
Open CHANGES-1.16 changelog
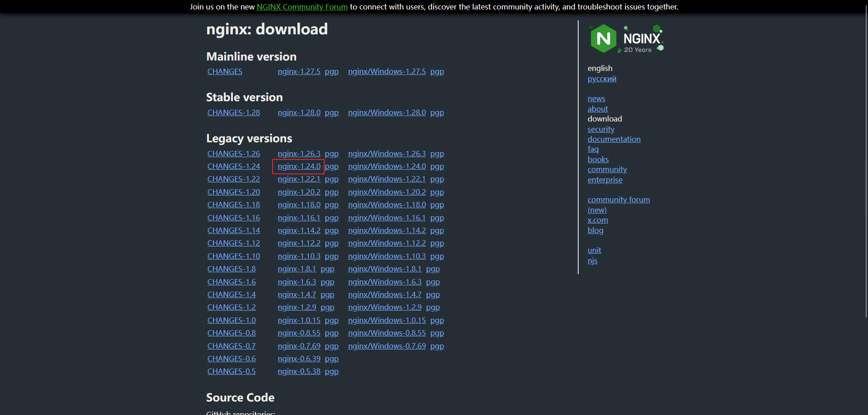tap(234, 218)
